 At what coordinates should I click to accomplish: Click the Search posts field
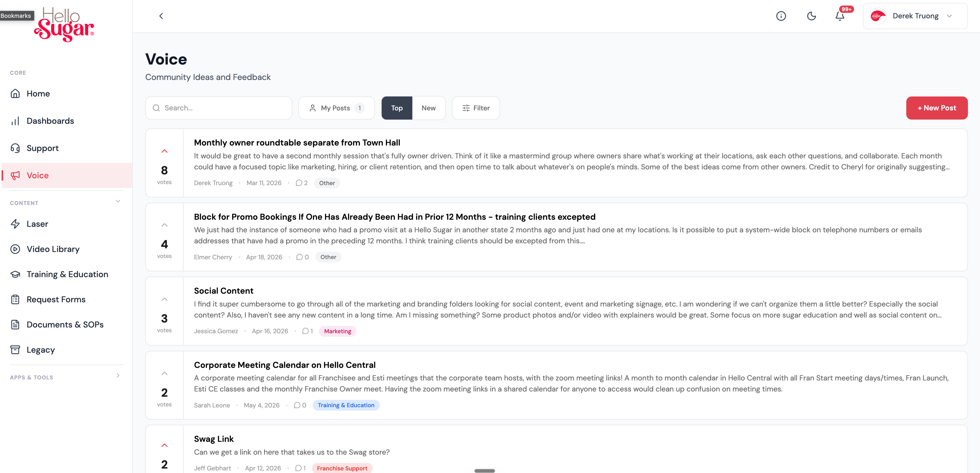219,108
